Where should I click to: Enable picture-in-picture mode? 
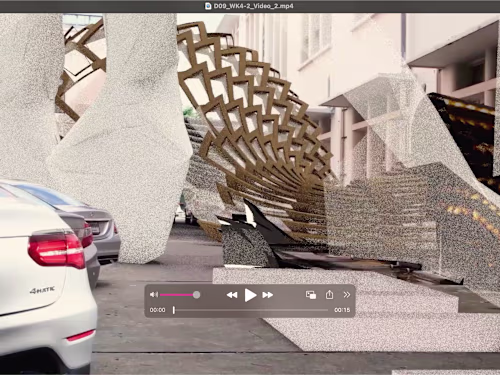click(311, 295)
